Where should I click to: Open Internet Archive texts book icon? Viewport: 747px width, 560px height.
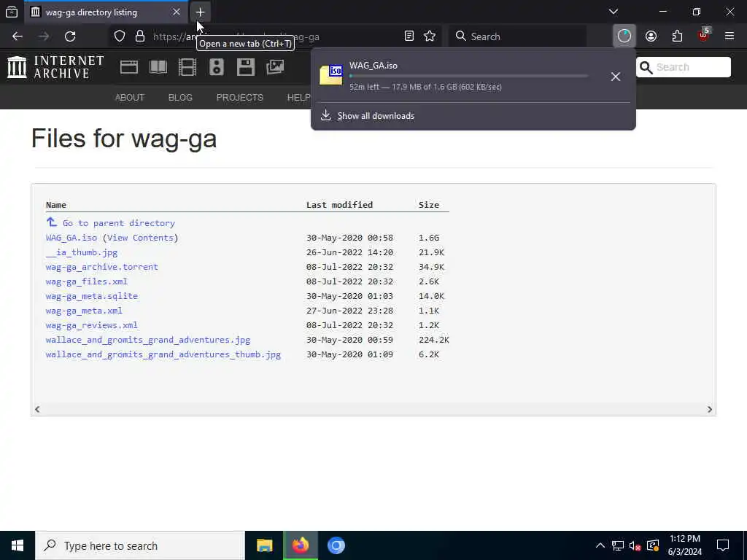158,67
